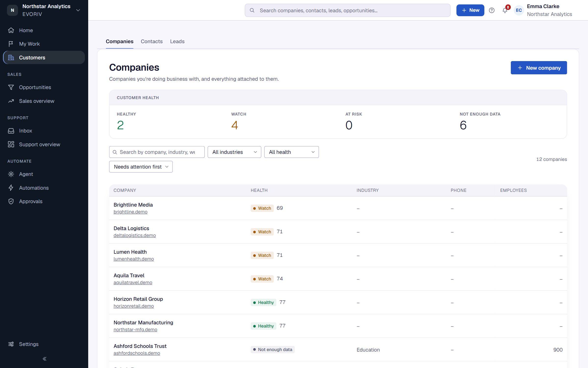Click the Lumen Health company name
The height and width of the screenshot is (368, 588).
(130, 252)
